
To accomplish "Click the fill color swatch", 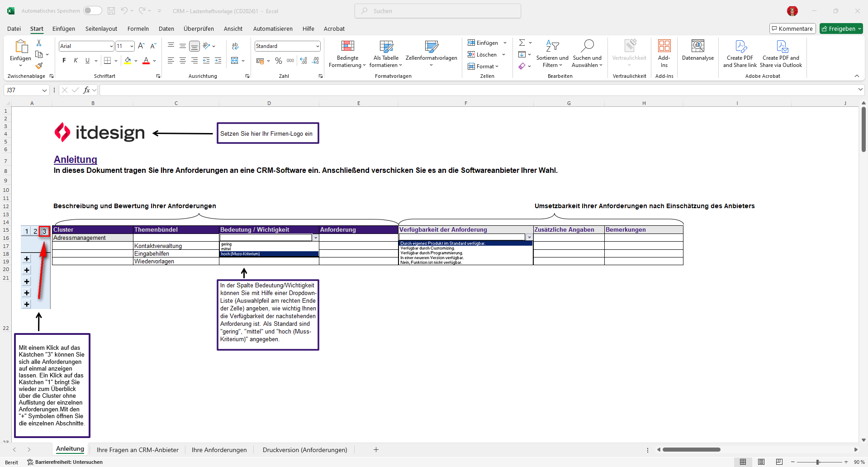I will click(x=128, y=61).
